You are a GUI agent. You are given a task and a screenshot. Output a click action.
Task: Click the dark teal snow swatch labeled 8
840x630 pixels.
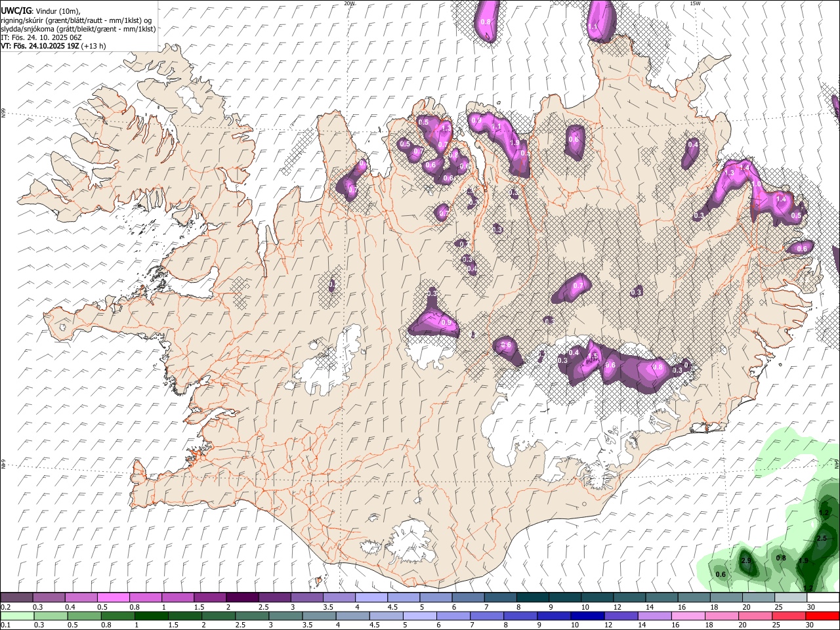click(532, 597)
